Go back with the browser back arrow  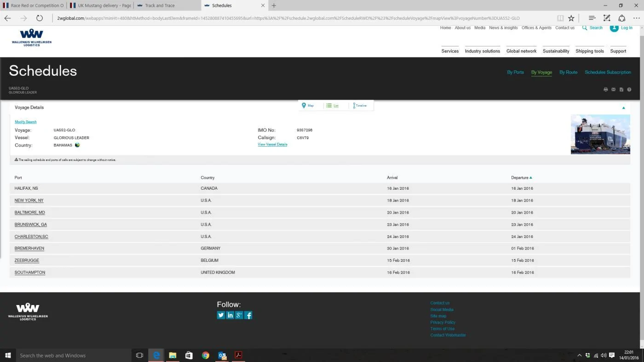tap(8, 18)
